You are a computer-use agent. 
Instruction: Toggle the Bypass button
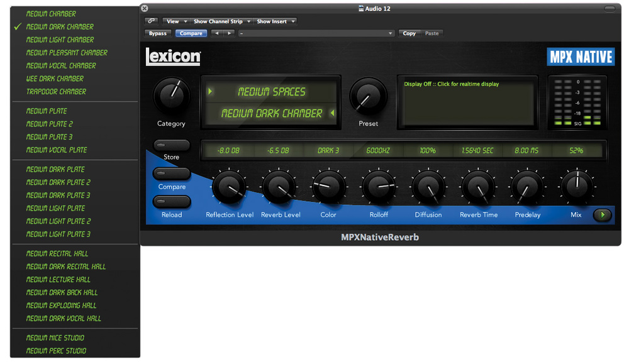pyautogui.click(x=157, y=33)
